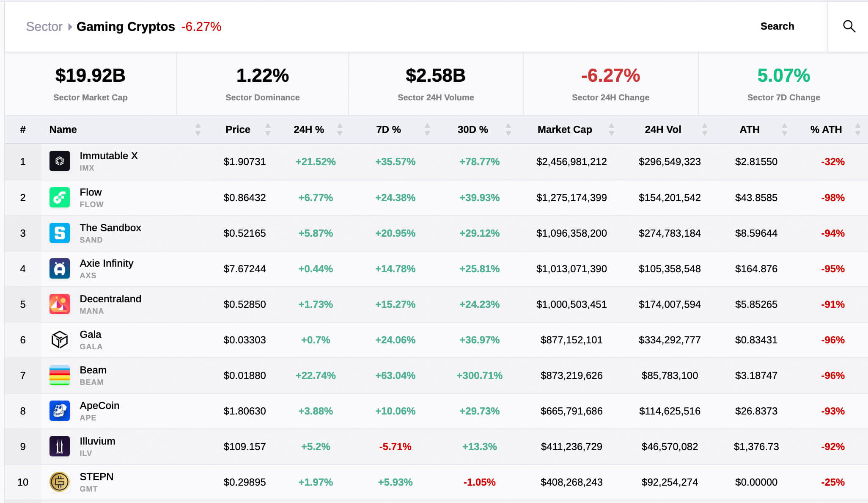Open the Immutable X name link
The width and height of the screenshot is (868, 503).
109,156
